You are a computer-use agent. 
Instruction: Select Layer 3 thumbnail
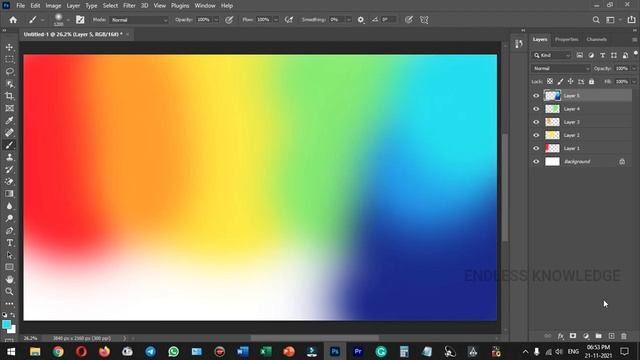point(552,122)
